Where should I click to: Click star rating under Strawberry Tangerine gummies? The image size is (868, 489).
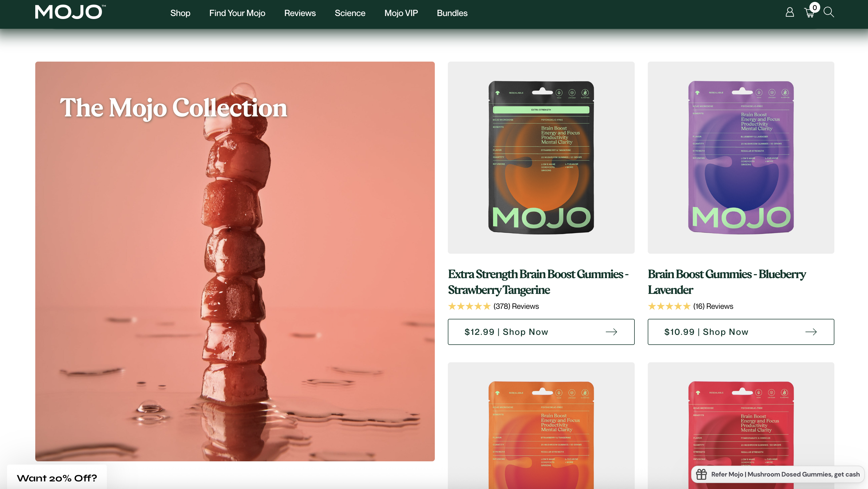click(469, 306)
